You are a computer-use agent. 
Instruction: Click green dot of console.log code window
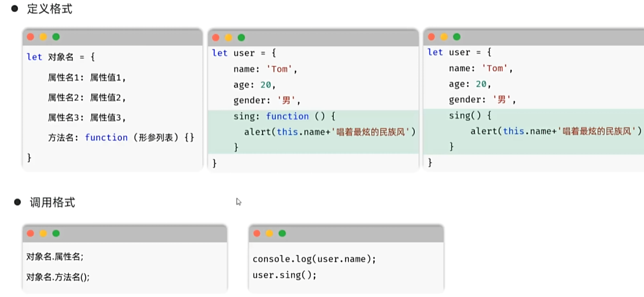click(x=282, y=233)
